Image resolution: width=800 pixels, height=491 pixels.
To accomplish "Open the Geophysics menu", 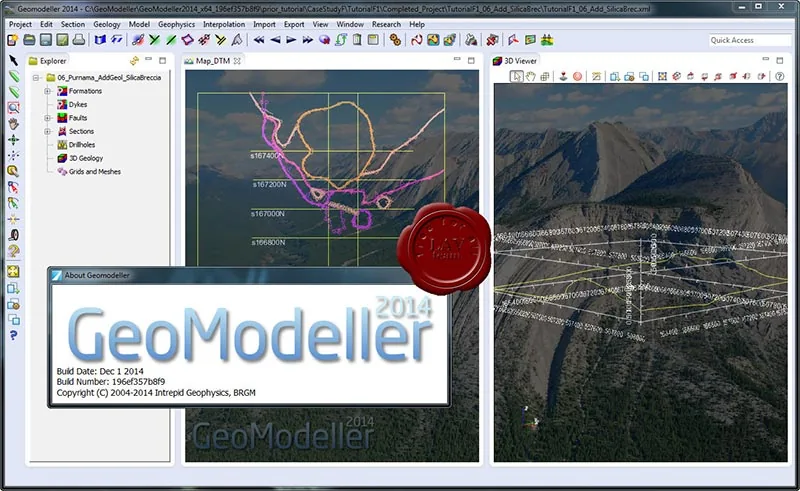I will tap(176, 24).
